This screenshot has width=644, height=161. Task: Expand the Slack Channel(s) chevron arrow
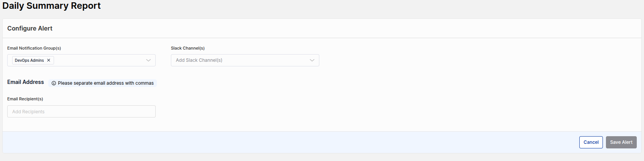pos(312,60)
